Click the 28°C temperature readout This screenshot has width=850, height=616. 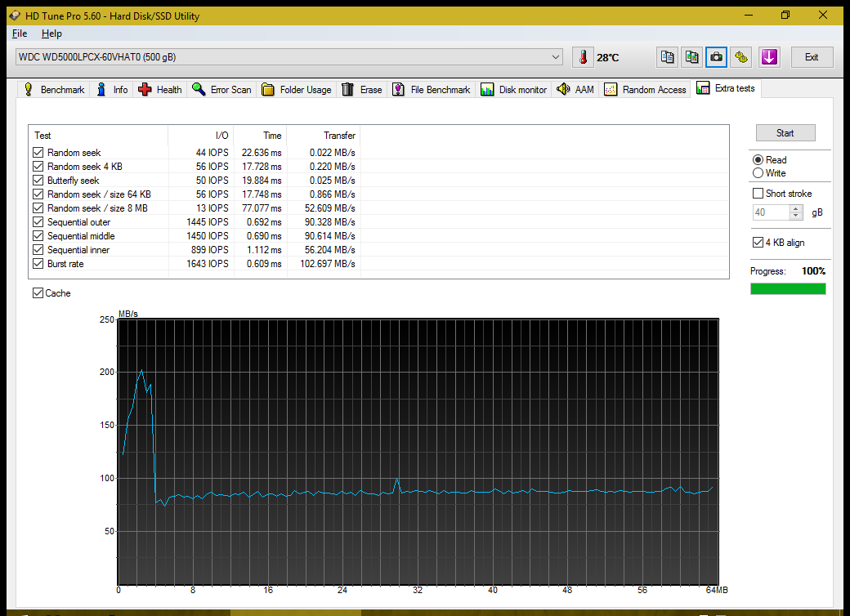608,57
